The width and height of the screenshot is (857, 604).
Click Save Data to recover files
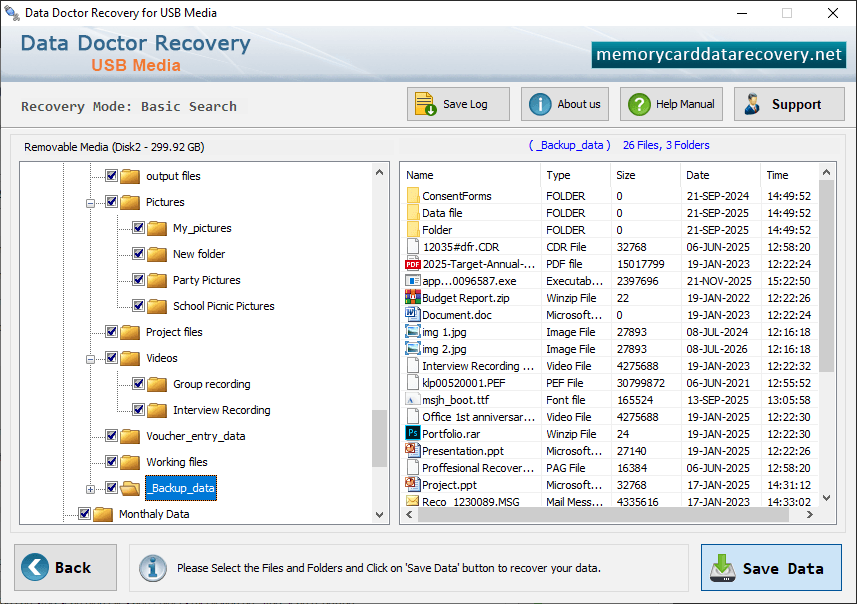coord(771,567)
